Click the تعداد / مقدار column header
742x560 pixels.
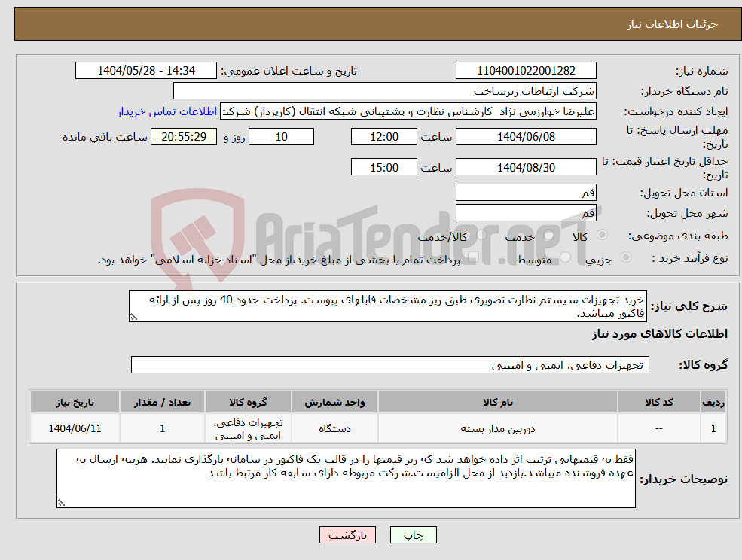[x=162, y=403]
